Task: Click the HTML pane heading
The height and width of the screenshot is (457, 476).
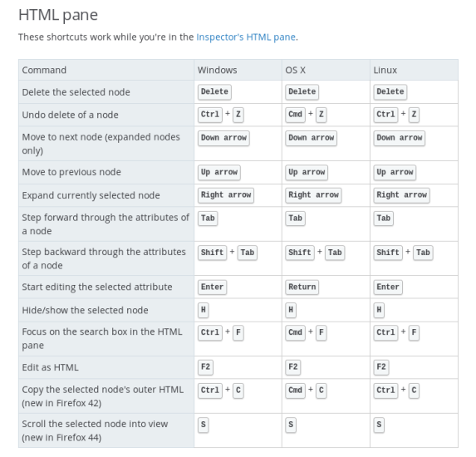Action: [x=58, y=15]
